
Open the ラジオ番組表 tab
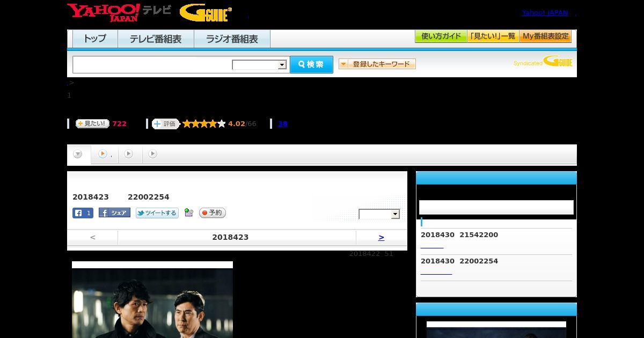(x=232, y=39)
